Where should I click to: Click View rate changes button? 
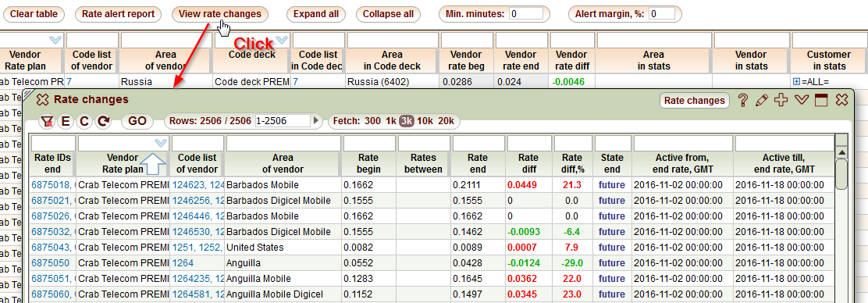(x=220, y=14)
